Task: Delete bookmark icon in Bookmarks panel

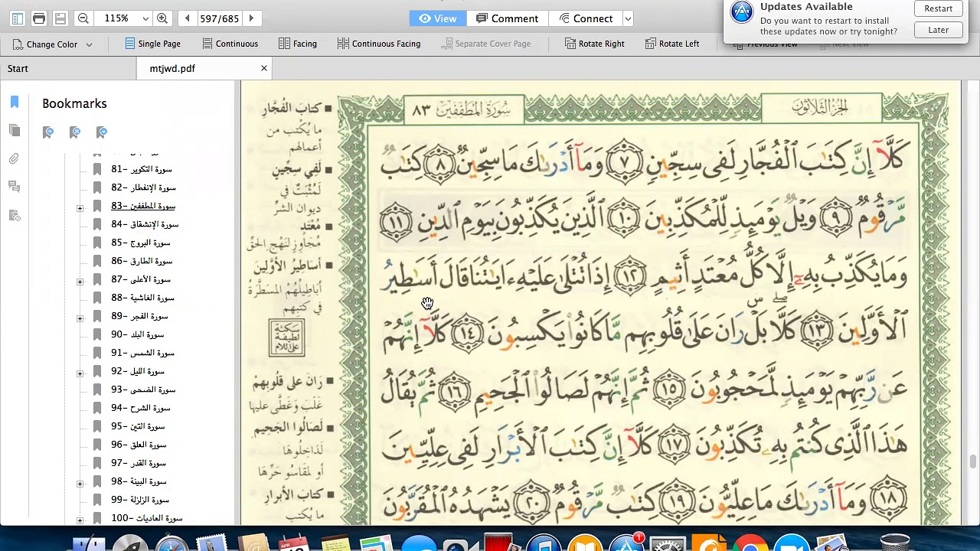Action: pyautogui.click(x=75, y=132)
